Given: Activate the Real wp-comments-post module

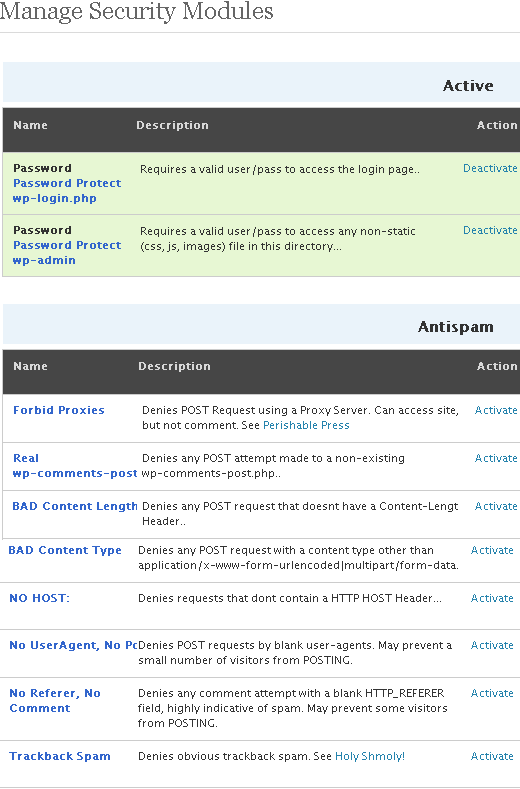Looking at the screenshot, I should [x=496, y=458].
